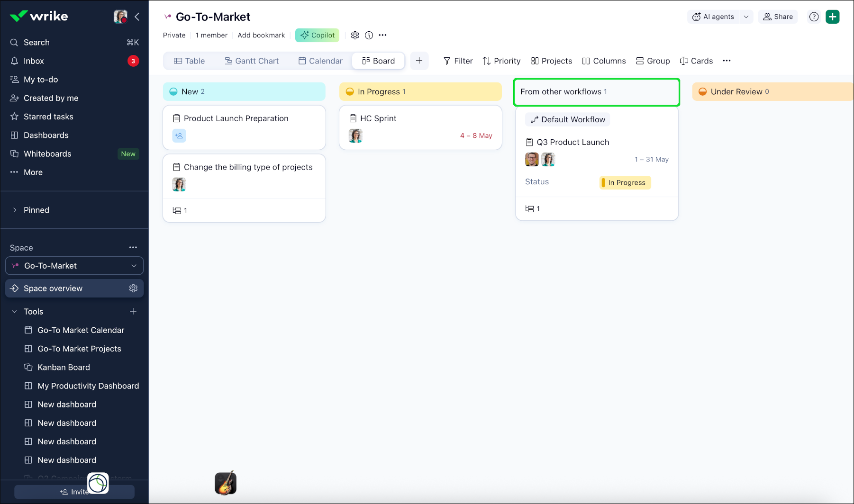Click the 1 member link
The image size is (854, 504).
pos(211,35)
